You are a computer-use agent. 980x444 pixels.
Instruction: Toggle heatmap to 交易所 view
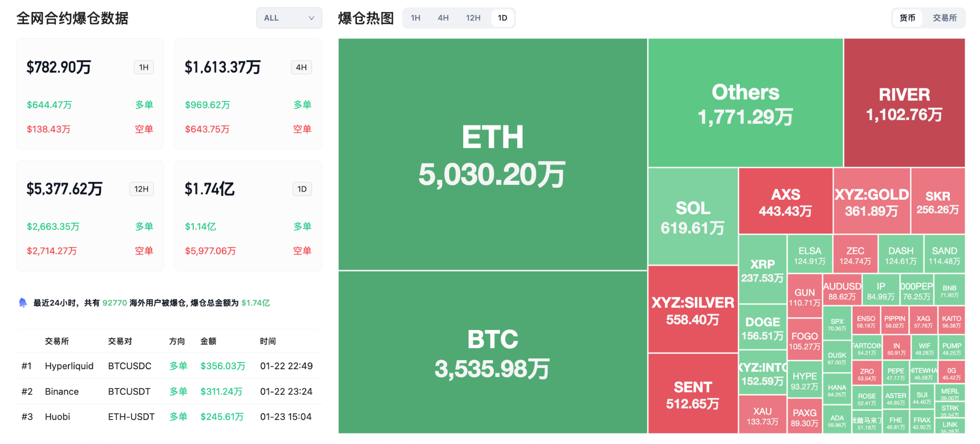point(945,18)
